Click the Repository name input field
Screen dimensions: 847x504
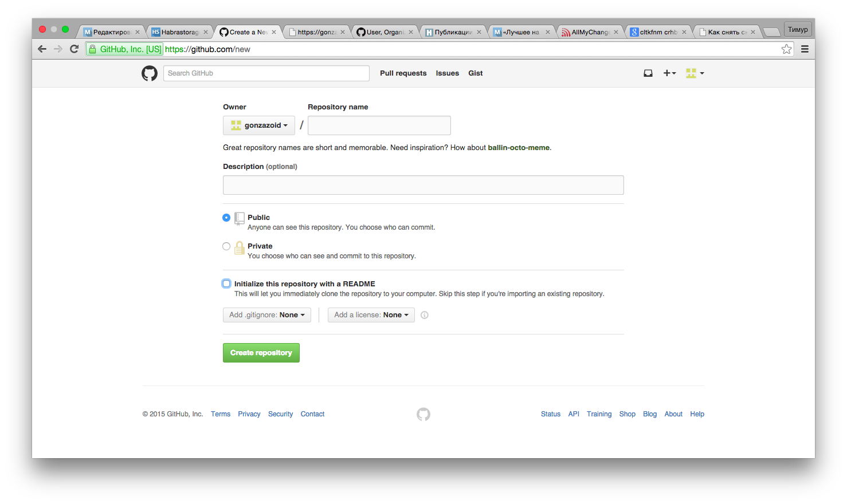pos(379,125)
